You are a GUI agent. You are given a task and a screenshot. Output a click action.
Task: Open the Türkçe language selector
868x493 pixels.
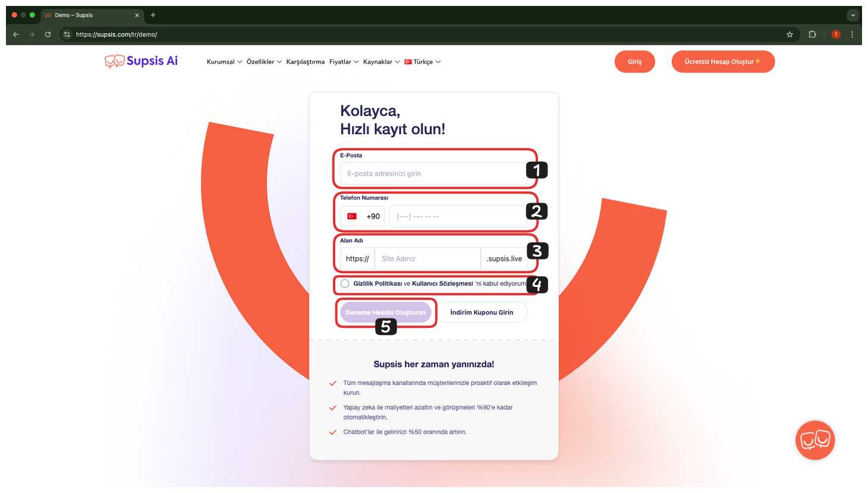coord(422,62)
